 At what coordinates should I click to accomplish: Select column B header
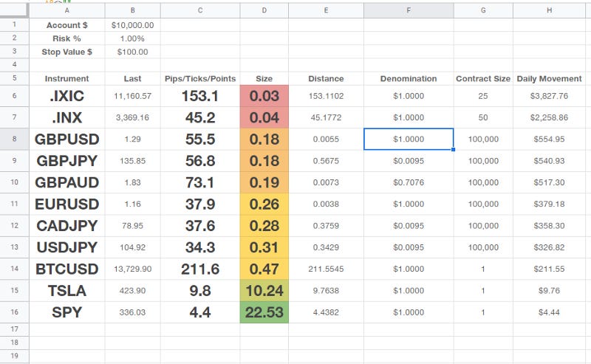tap(133, 10)
